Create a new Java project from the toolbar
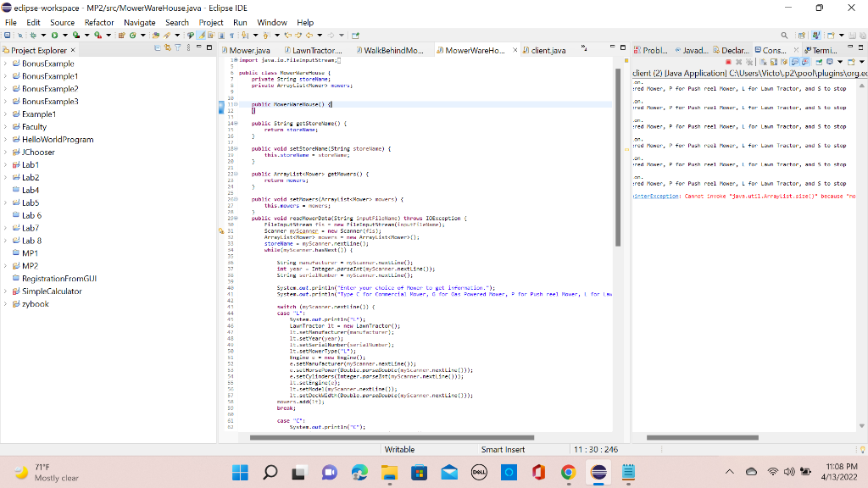 pyautogui.click(x=120, y=36)
